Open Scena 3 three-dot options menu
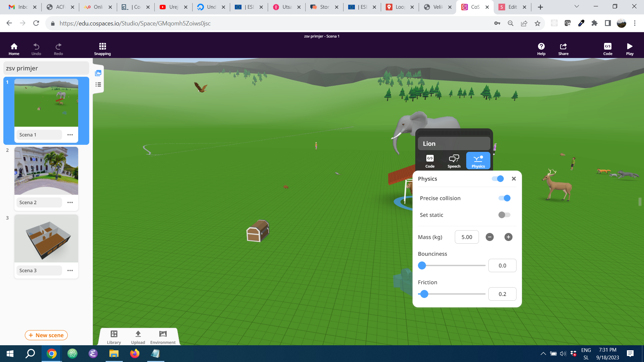Screen dimensions: 644x362 tap(70, 270)
